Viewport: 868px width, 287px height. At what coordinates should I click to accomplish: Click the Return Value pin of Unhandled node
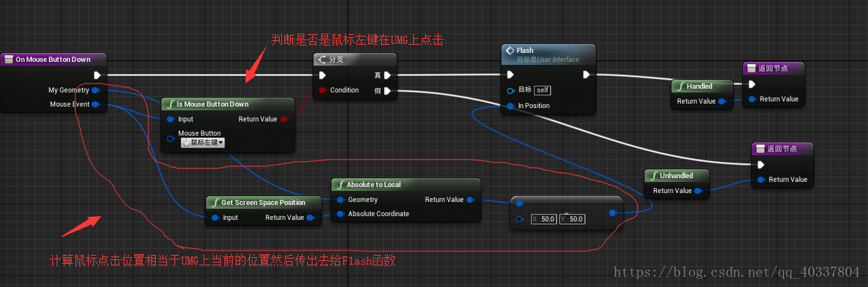coord(698,191)
